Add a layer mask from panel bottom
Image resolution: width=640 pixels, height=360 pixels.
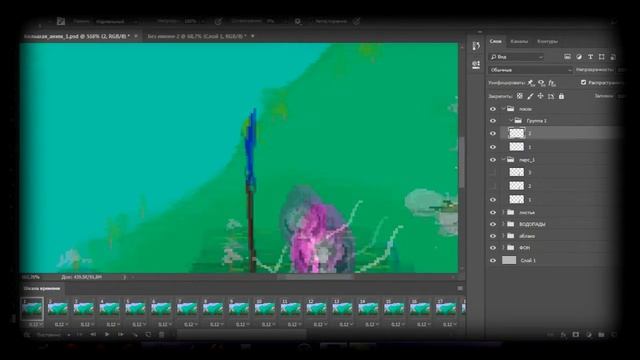coord(576,335)
